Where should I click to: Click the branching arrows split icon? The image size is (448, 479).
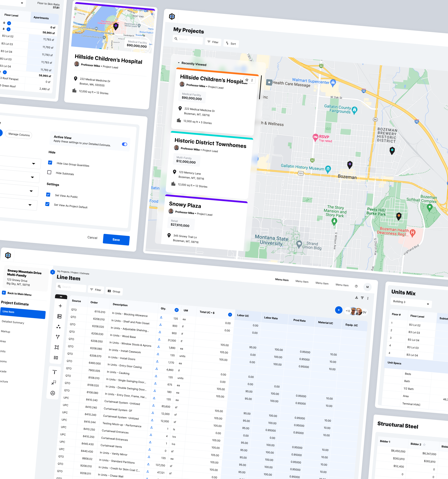click(x=58, y=337)
